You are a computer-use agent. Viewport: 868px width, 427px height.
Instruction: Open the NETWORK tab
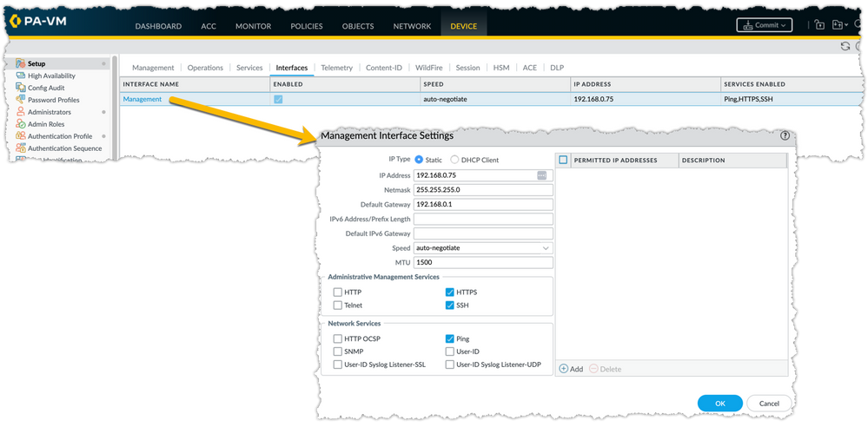(412, 26)
